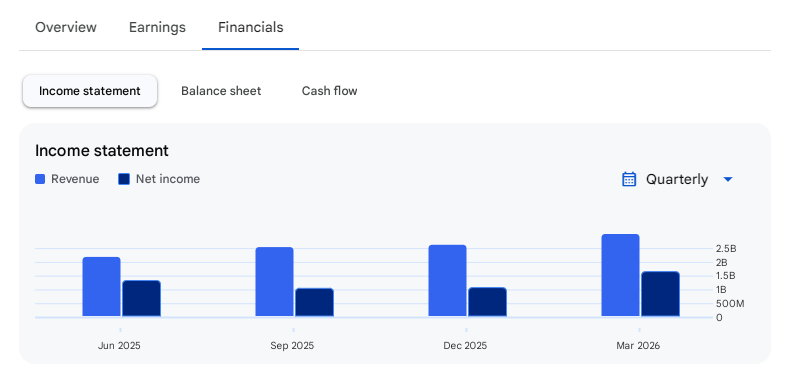Screen dimensions: 790x387
Task: Click the Dec 2025 axis label
Action: coord(465,346)
